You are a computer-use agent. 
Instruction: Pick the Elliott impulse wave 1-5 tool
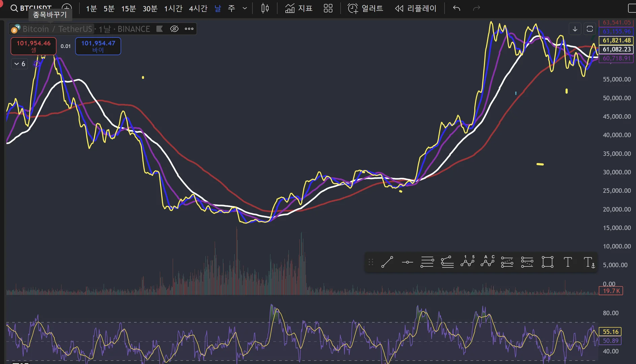point(467,262)
